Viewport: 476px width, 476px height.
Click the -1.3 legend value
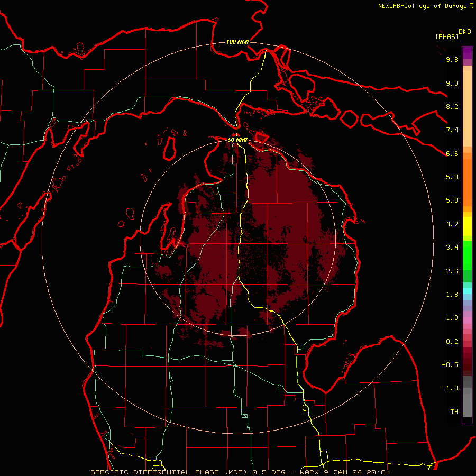click(450, 388)
